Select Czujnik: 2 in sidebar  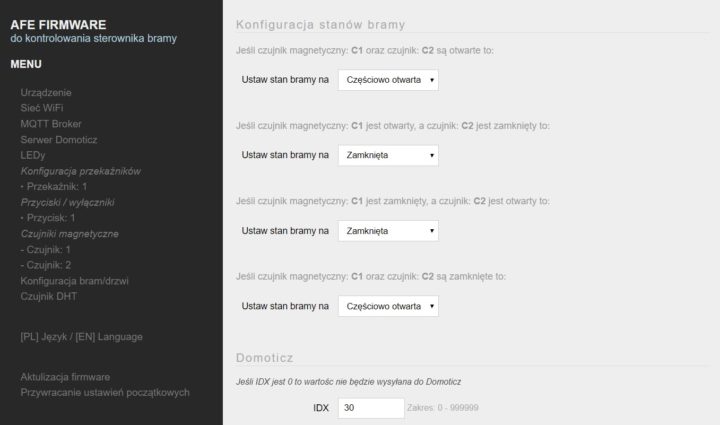click(45, 265)
